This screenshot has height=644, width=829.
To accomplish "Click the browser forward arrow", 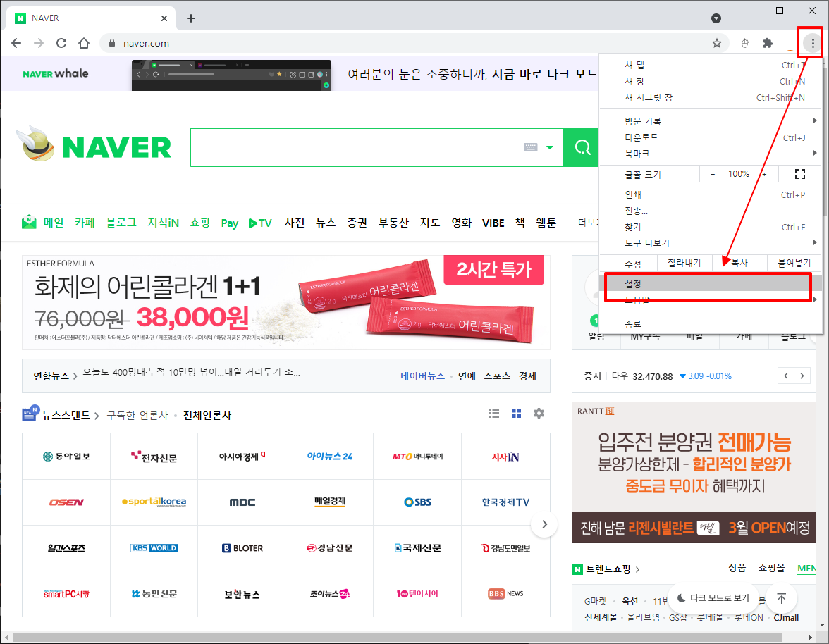I will 39,43.
